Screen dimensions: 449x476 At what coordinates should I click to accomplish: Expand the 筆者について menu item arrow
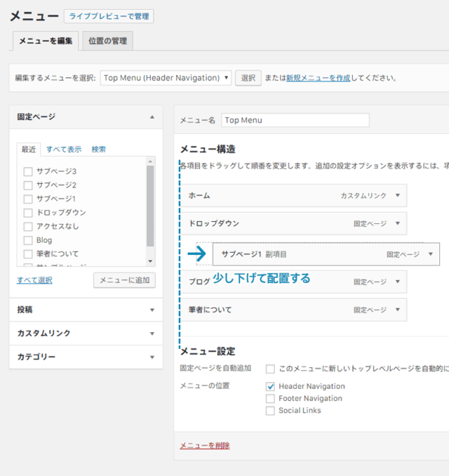pyautogui.click(x=397, y=310)
